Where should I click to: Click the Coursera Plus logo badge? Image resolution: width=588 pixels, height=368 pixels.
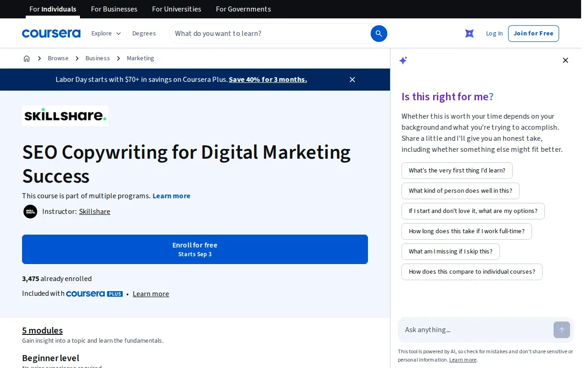click(94, 294)
